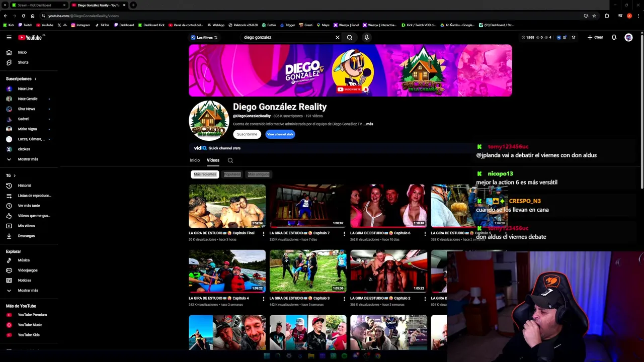Select Populares sort chip
644x362 pixels.
pyautogui.click(x=232, y=174)
